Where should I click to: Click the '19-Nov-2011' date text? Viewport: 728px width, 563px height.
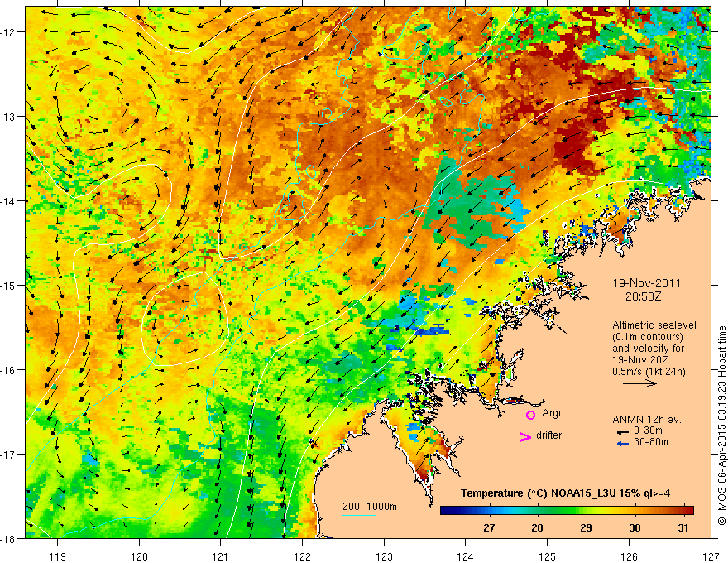(646, 283)
